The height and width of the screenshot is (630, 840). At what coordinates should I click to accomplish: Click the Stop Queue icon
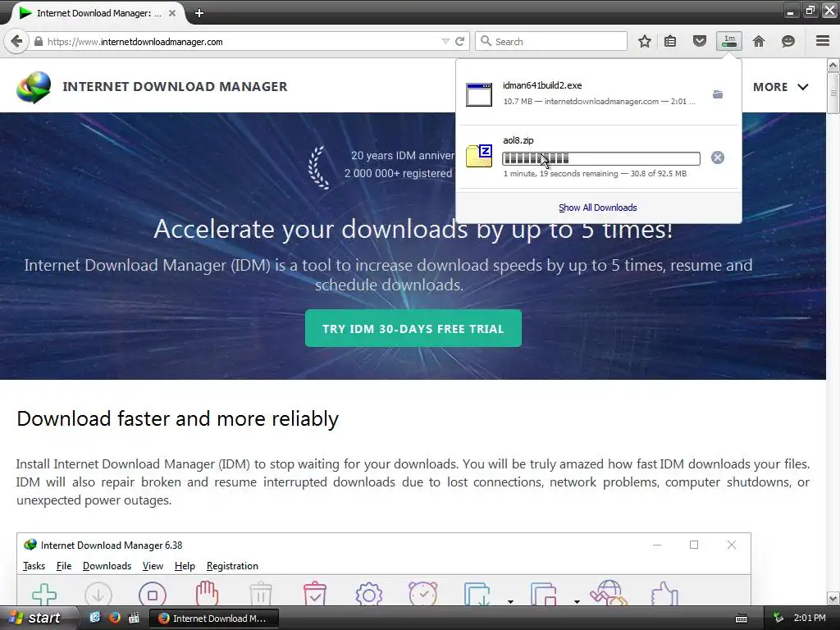543,595
